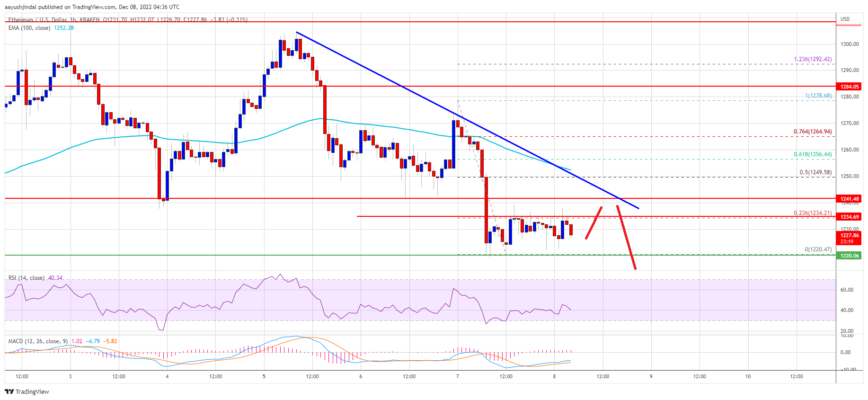This screenshot has width=868, height=400.
Task: Click the EMA value 1252.28
Action: (64, 28)
